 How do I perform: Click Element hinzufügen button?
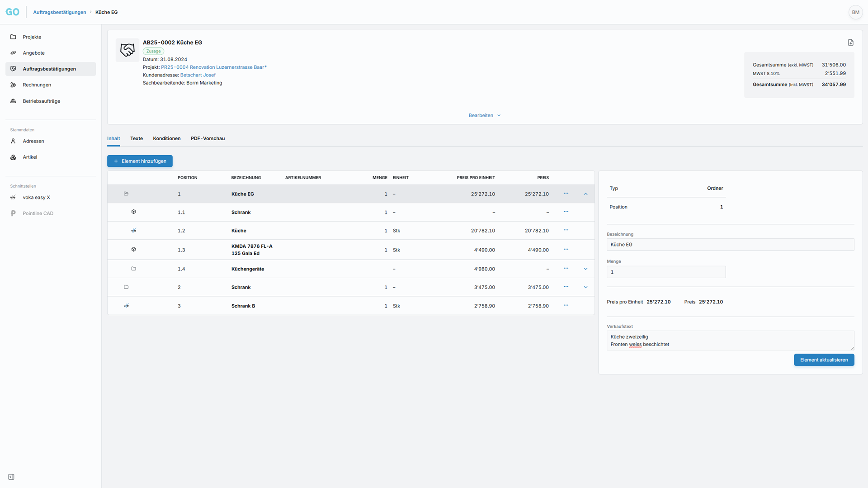[x=140, y=161]
